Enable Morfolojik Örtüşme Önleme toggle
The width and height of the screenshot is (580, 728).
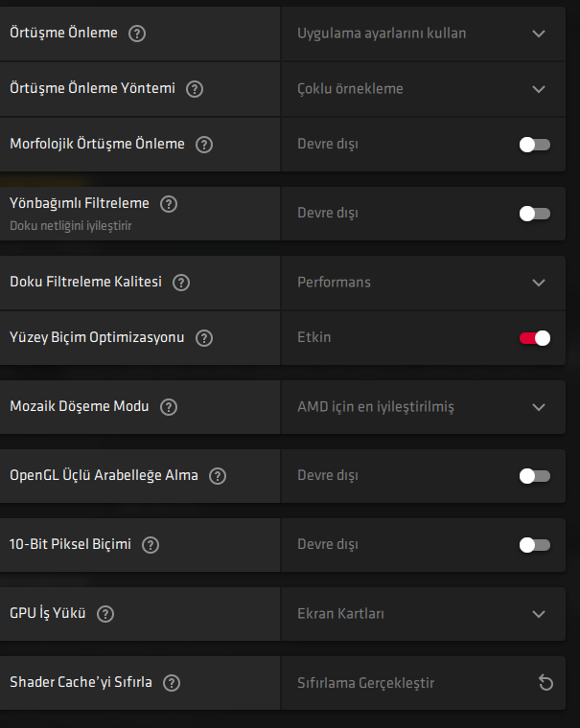click(x=534, y=145)
